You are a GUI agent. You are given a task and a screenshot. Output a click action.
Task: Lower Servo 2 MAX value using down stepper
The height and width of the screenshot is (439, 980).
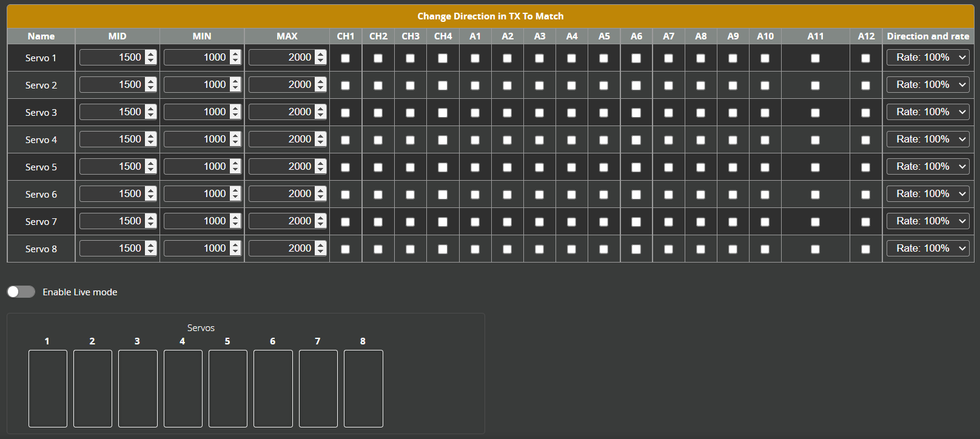click(x=321, y=88)
